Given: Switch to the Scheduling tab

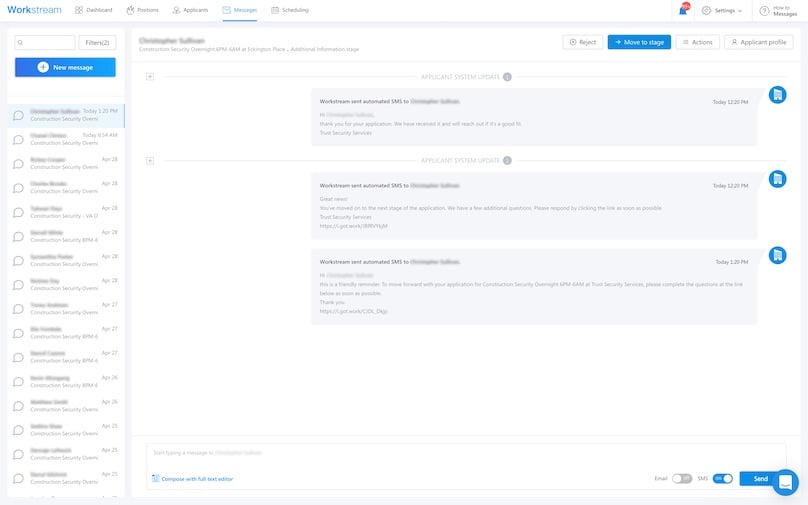Looking at the screenshot, I should point(288,10).
